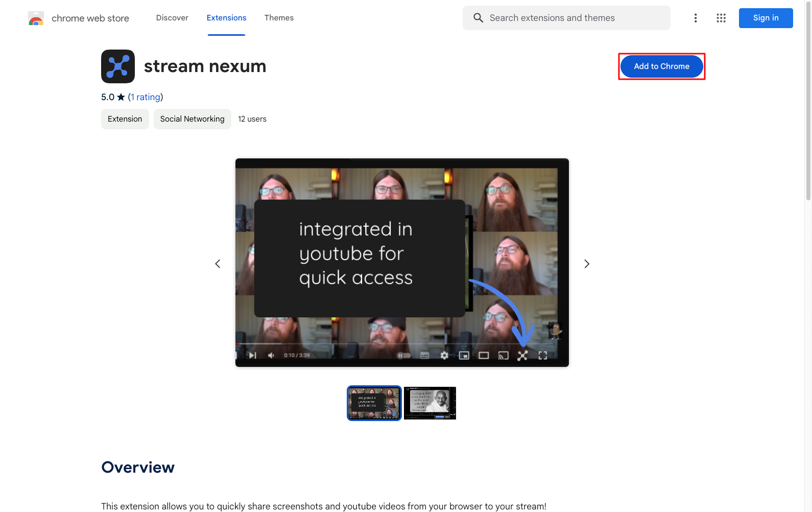Image resolution: width=812 pixels, height=512 pixels.
Task: Click the '12 users' text
Action: tap(252, 119)
